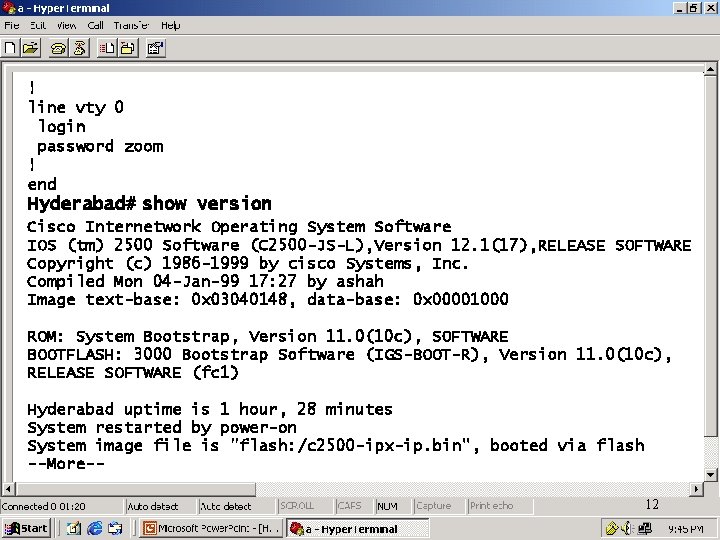Click the New connection toolbar icon

(10, 48)
